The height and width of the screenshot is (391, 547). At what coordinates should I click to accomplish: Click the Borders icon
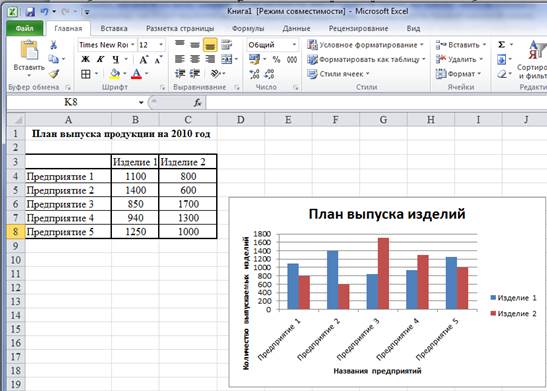coord(85,74)
